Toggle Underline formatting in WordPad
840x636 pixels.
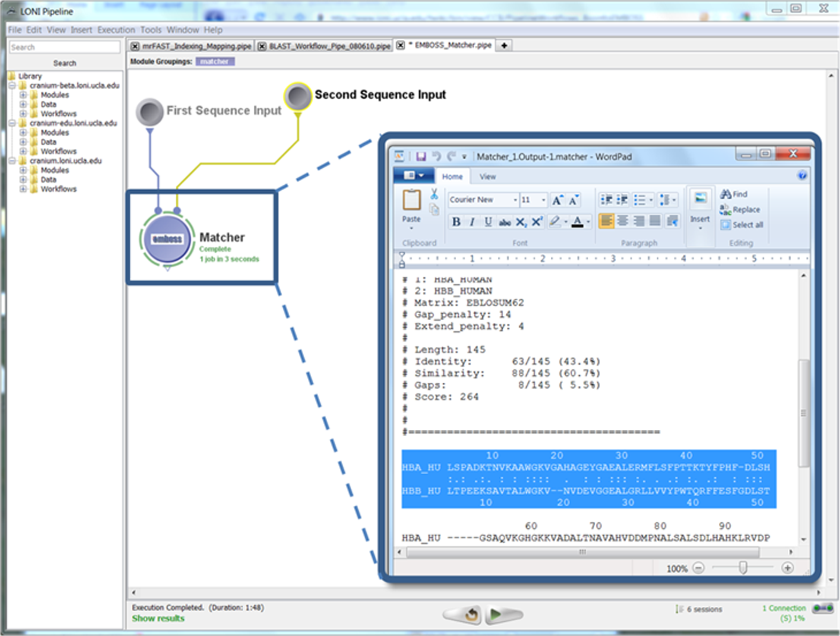point(488,222)
